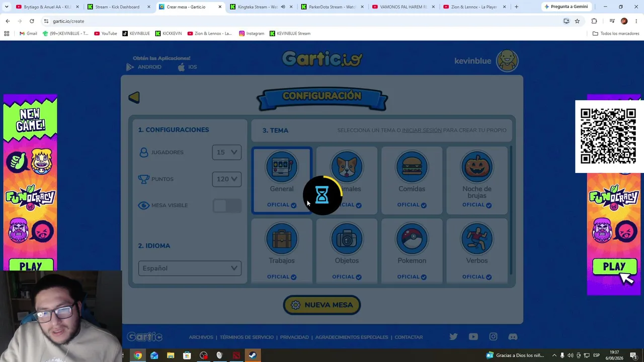Open the KEVINBLUE Stream bookmark
Screen dimensions: 644x362
point(290,34)
